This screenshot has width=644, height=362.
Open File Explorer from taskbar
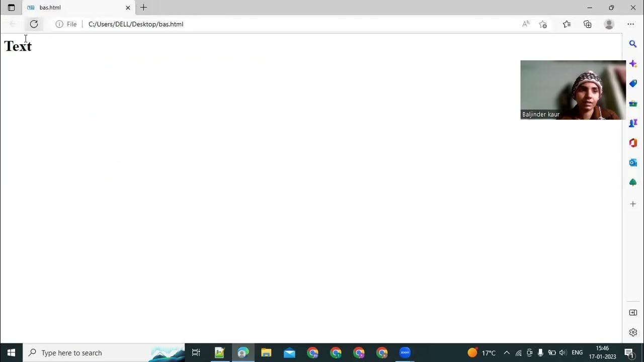pos(266,352)
